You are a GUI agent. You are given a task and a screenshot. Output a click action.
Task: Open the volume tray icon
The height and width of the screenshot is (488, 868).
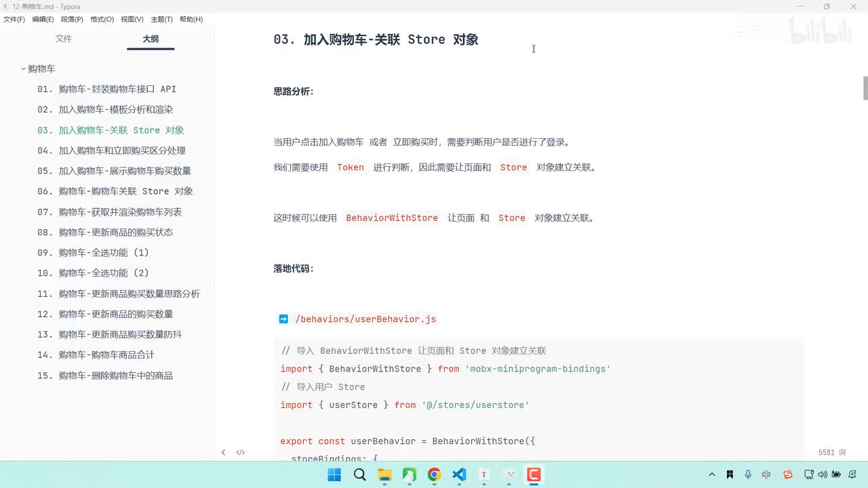[x=823, y=475]
